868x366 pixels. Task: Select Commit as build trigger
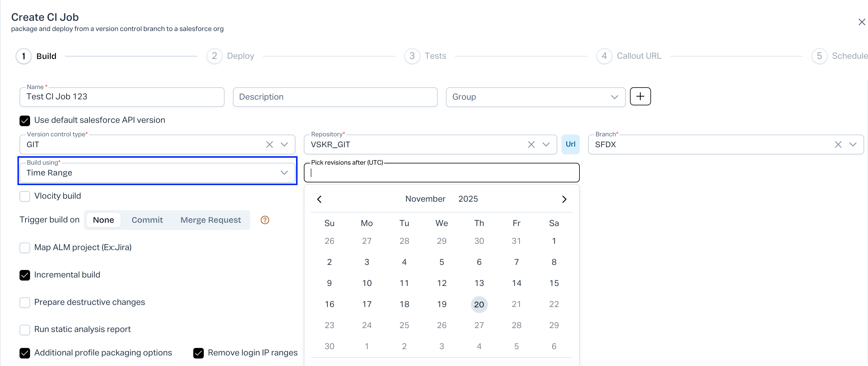[147, 220]
